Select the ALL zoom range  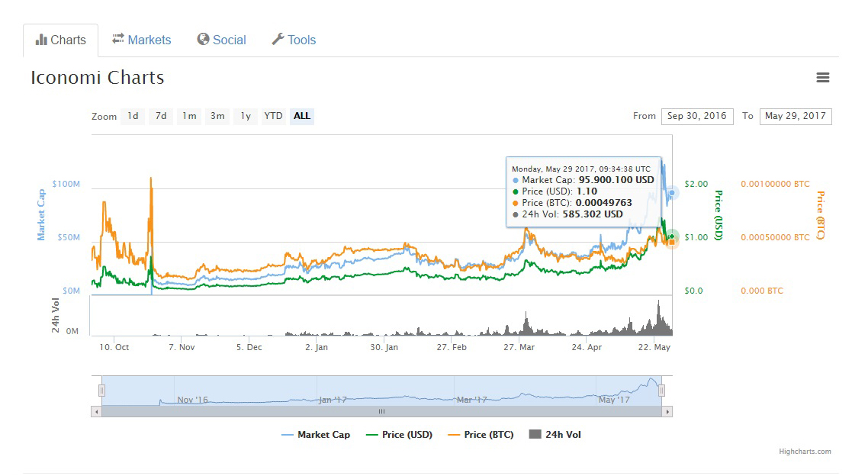pyautogui.click(x=302, y=116)
